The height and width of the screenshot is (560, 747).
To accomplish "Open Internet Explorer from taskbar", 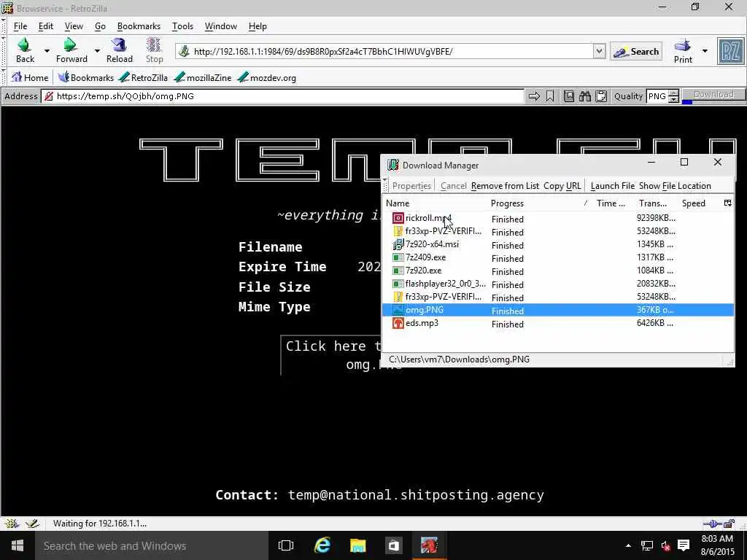I will coord(322,545).
